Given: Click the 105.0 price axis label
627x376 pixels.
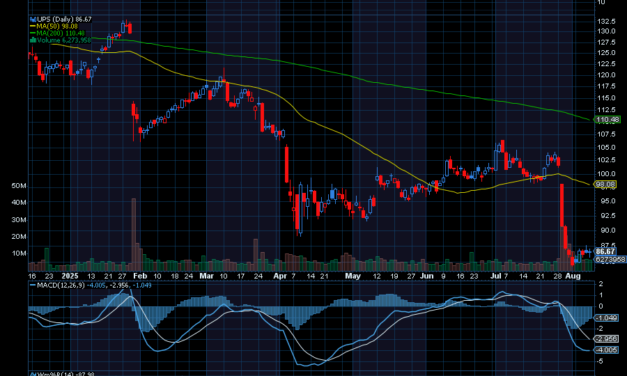Looking at the screenshot, I should coord(606,147).
